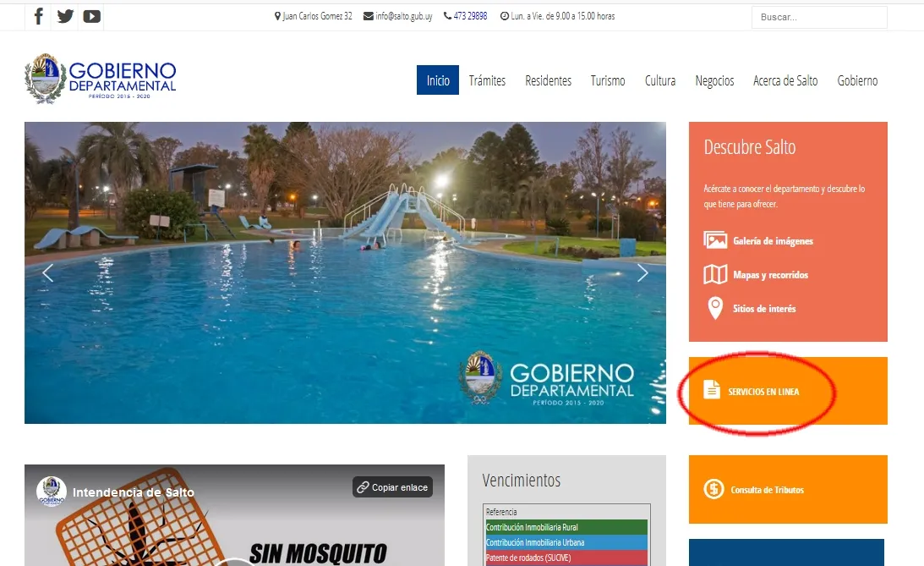
Task: Open the Twitter bird icon
Action: coord(65,17)
